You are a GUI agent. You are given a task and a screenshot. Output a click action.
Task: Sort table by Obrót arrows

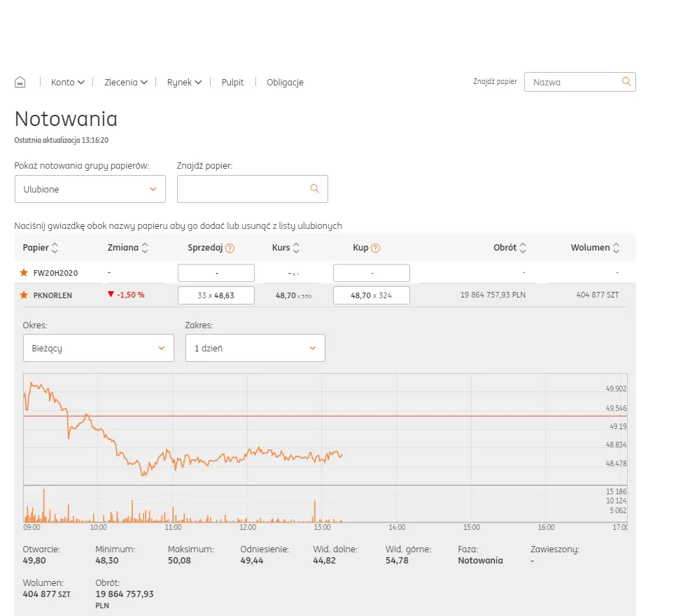pos(523,248)
